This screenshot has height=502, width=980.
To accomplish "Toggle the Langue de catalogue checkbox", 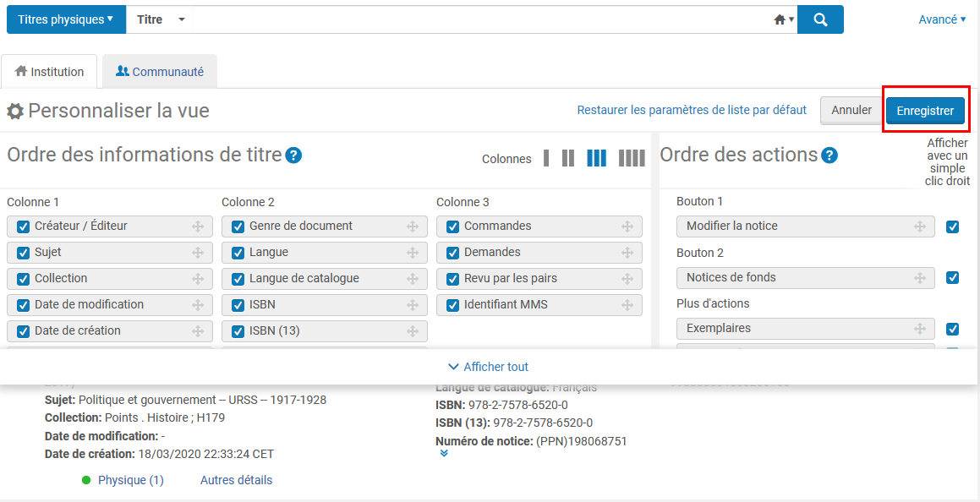I will tap(238, 279).
